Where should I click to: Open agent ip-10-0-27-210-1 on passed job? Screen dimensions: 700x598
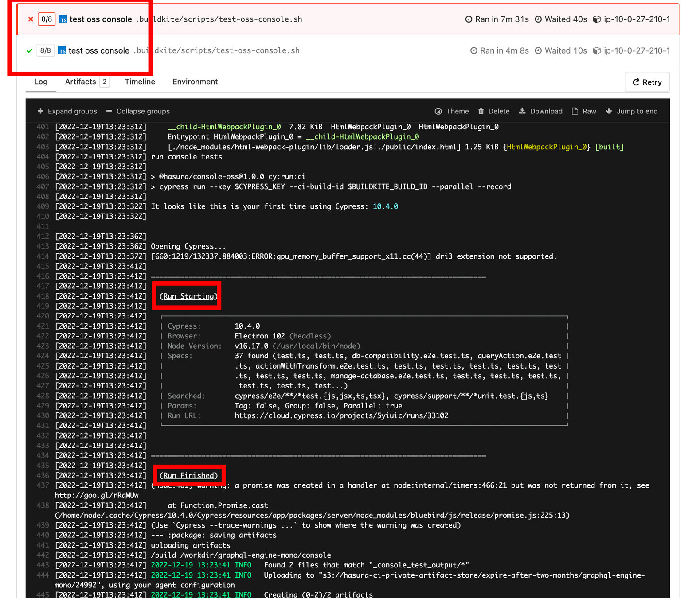637,50
